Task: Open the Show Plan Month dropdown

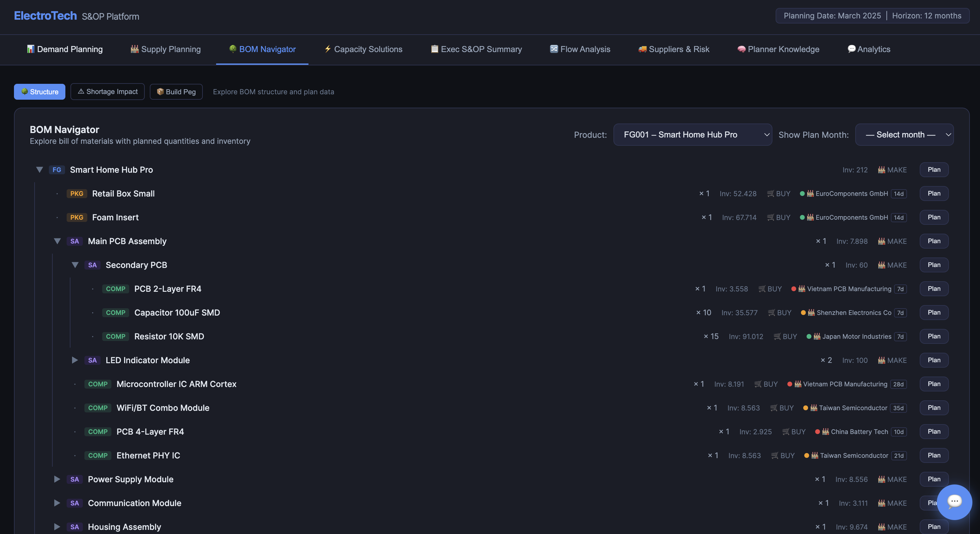Action: point(904,134)
